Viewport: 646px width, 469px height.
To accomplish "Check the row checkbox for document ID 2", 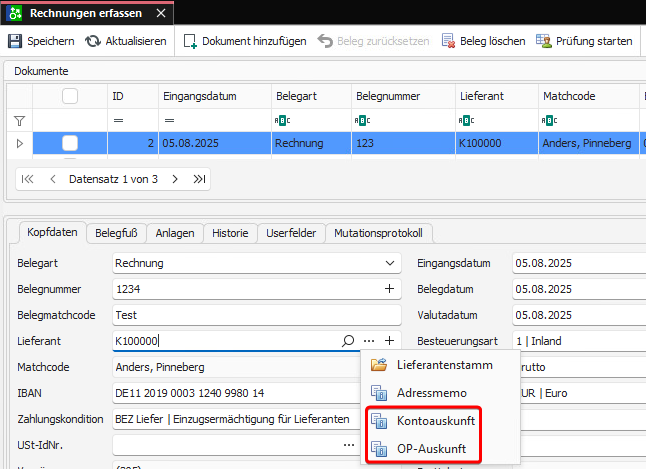I will click(70, 144).
